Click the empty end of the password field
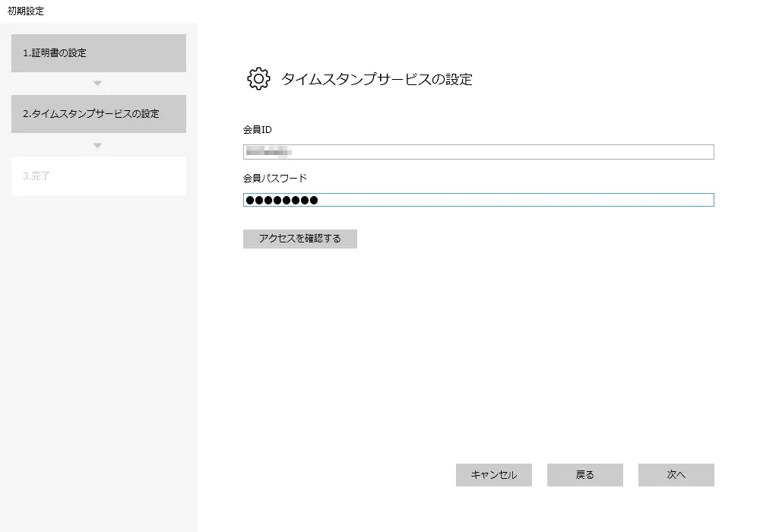The height and width of the screenshot is (532, 760). pos(608,201)
